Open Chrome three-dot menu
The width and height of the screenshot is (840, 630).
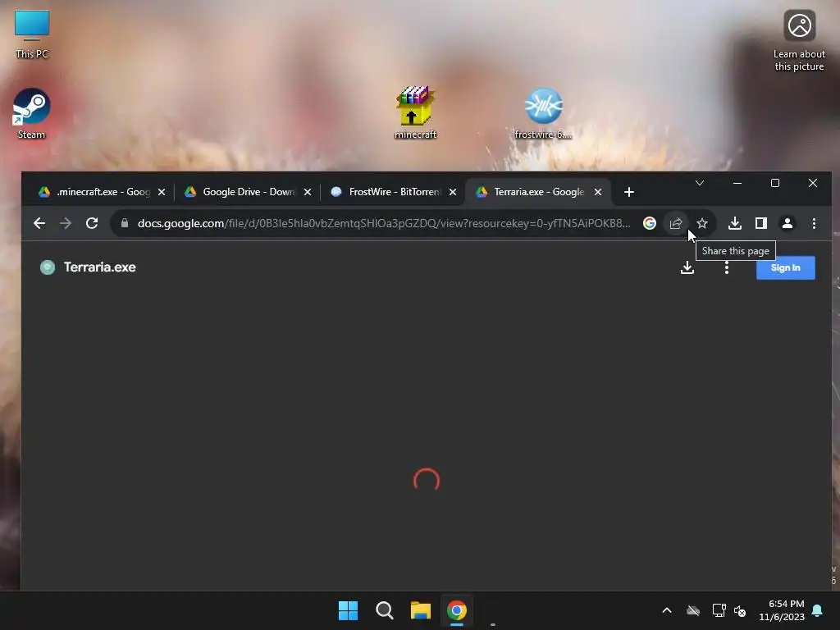[x=813, y=223]
